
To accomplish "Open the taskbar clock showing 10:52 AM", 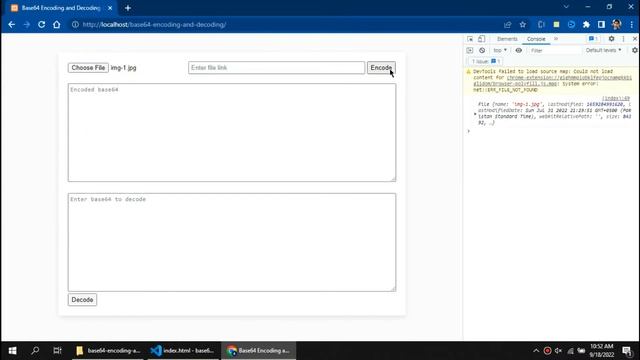I will click(602, 351).
